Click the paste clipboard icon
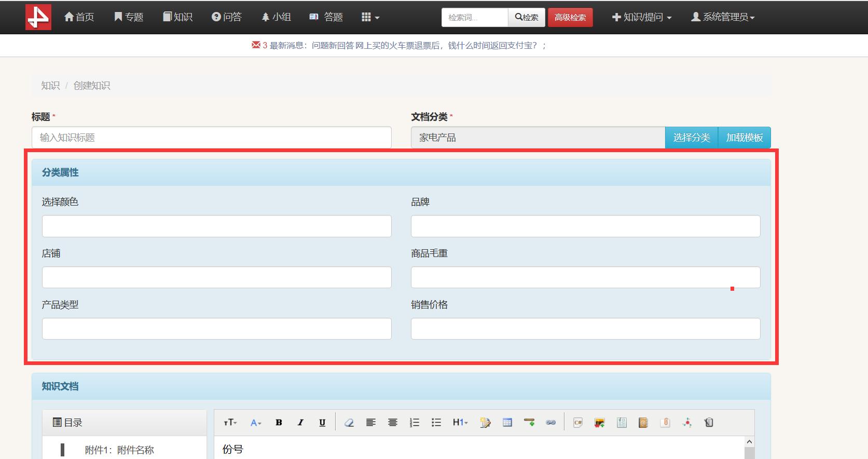 click(709, 423)
